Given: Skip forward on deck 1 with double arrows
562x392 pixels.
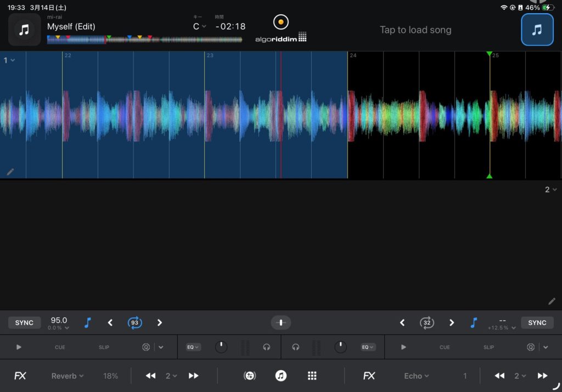Looking at the screenshot, I should (193, 376).
